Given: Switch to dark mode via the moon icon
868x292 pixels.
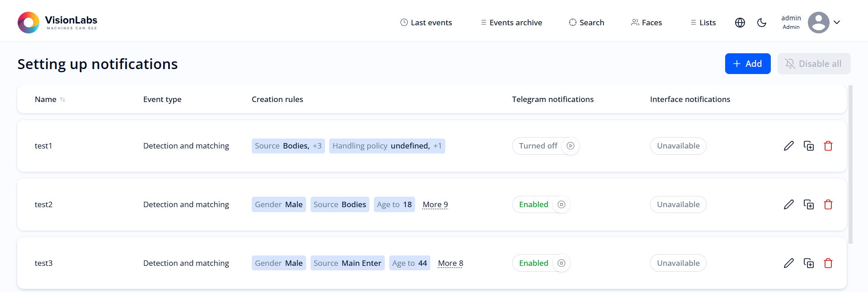Looking at the screenshot, I should (761, 22).
